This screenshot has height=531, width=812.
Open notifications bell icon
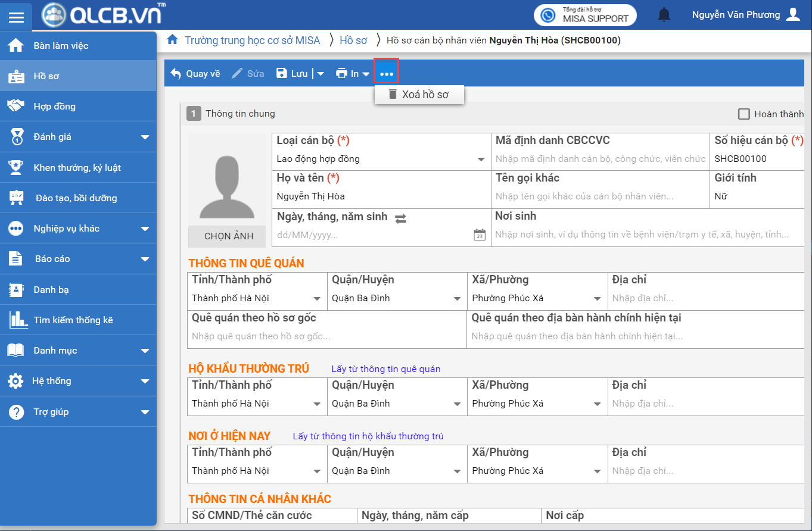(x=664, y=15)
